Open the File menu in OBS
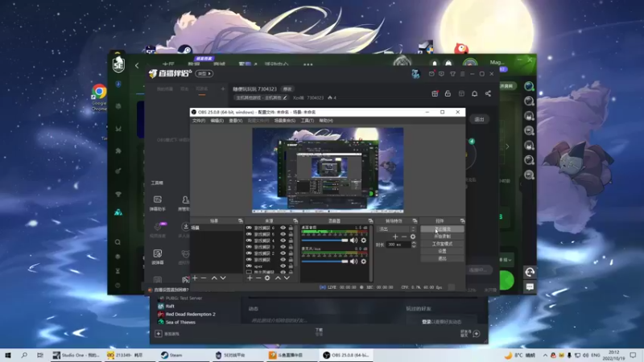The image size is (644, 362). click(199, 121)
